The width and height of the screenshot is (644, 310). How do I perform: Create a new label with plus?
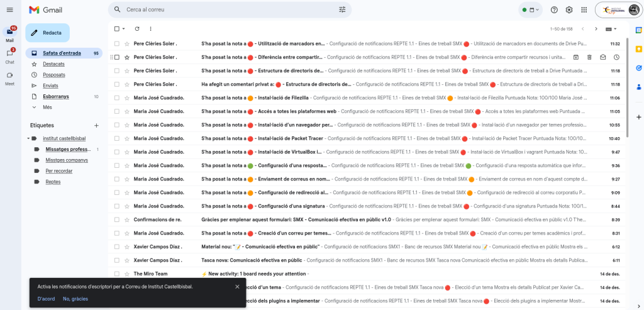click(96, 126)
